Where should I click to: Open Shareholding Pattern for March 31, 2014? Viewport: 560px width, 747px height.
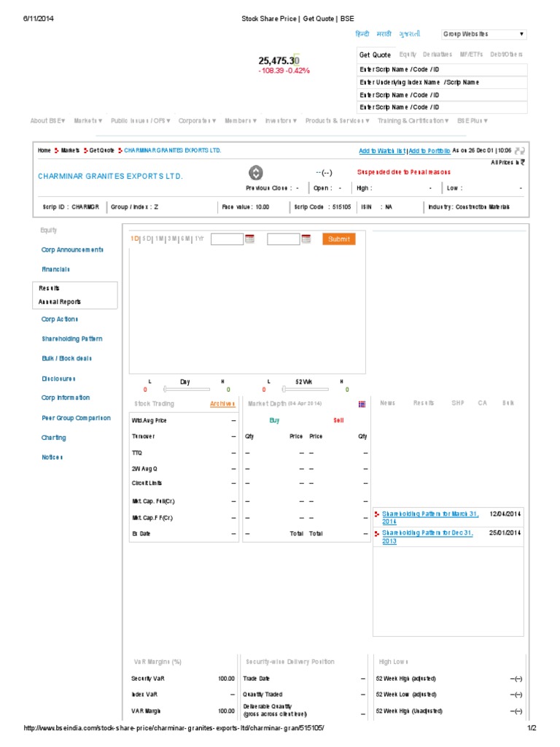[x=430, y=517]
